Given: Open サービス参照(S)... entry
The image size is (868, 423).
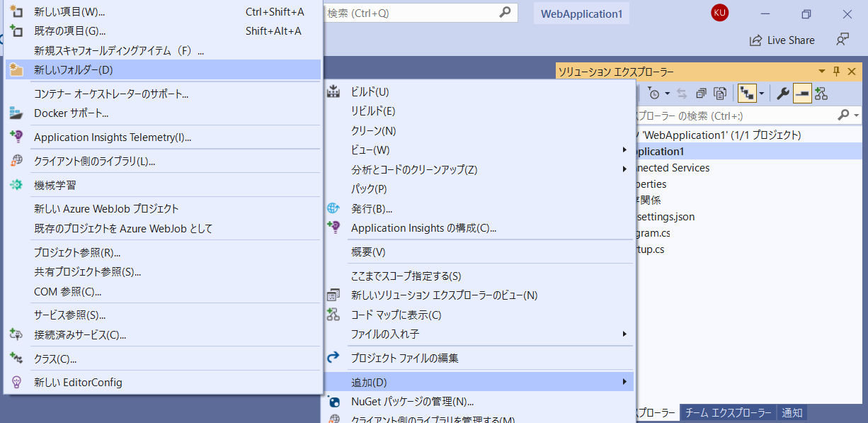Looking at the screenshot, I should (x=163, y=315).
